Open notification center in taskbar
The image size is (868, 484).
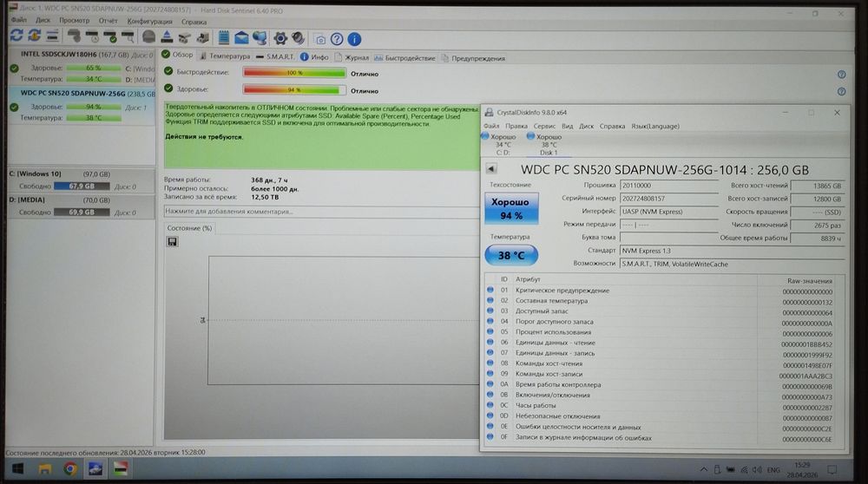pyautogui.click(x=832, y=469)
